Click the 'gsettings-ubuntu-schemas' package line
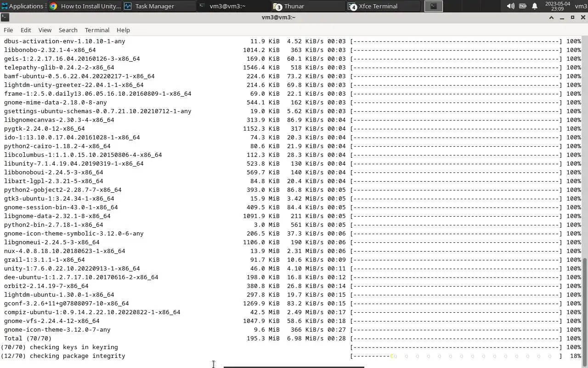Screen dimensions: 588x368 98,111
